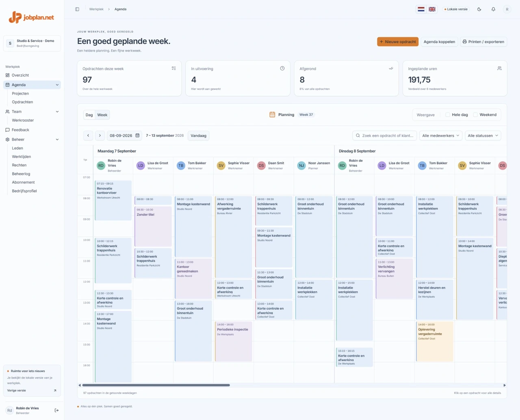Click the Overzicht grid icon

coord(7,75)
